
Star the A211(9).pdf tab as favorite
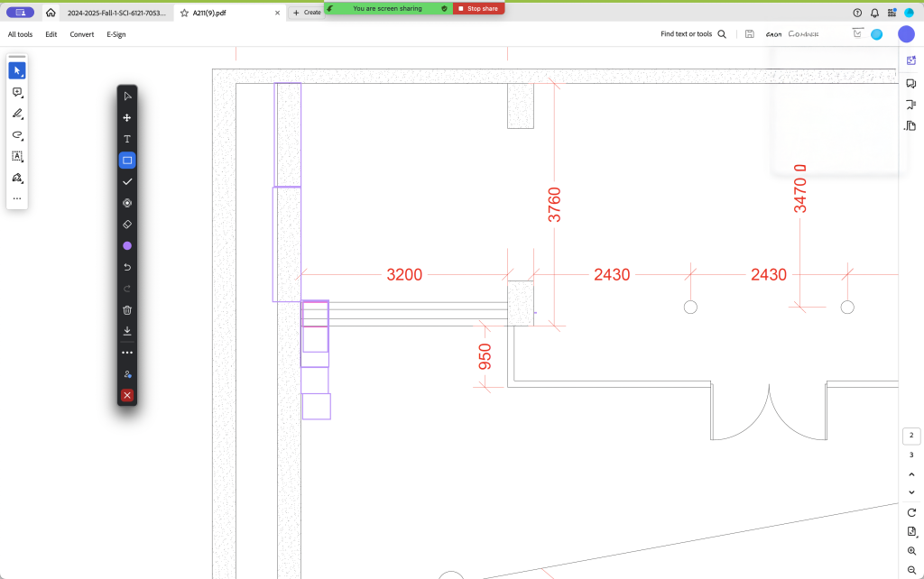click(185, 13)
